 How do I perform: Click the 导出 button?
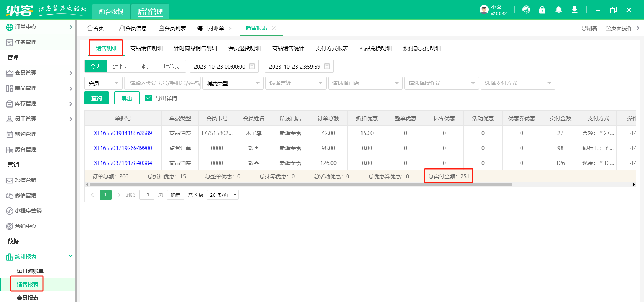127,98
